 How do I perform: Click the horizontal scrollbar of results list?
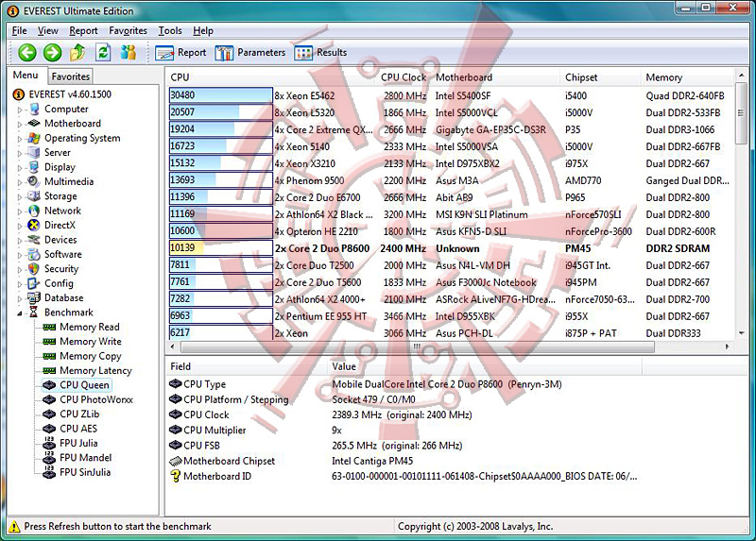click(x=418, y=347)
